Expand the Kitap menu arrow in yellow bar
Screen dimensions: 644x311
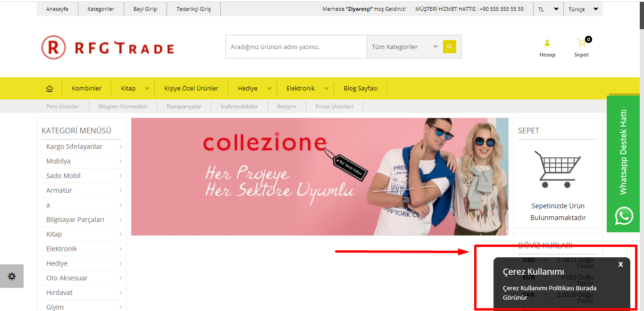[x=147, y=89]
